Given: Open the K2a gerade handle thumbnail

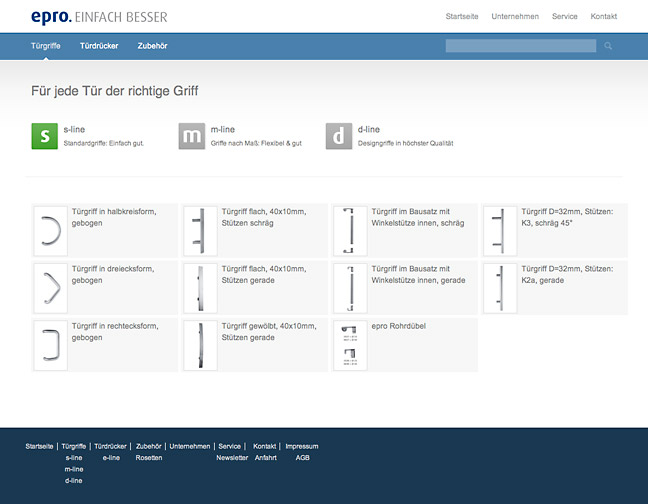Looking at the screenshot, I should point(500,288).
